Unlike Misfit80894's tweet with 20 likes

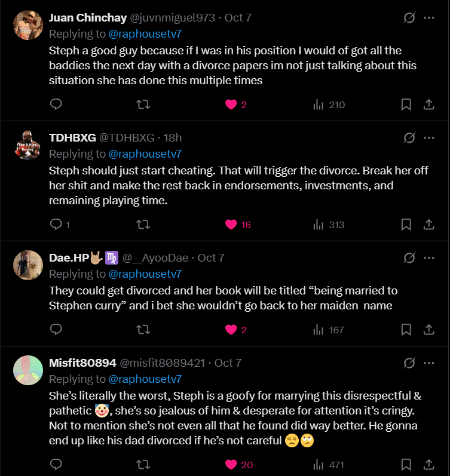click(231, 464)
